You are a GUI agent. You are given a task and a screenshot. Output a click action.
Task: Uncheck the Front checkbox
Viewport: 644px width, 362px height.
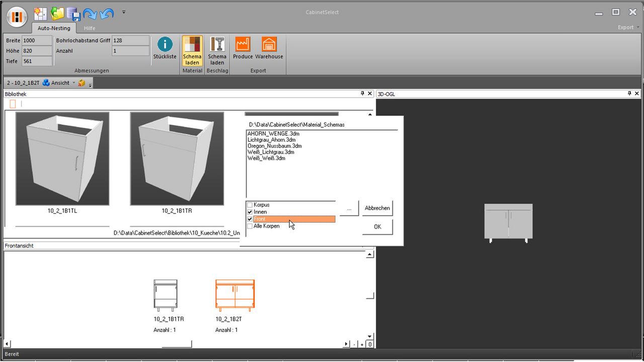tap(250, 219)
